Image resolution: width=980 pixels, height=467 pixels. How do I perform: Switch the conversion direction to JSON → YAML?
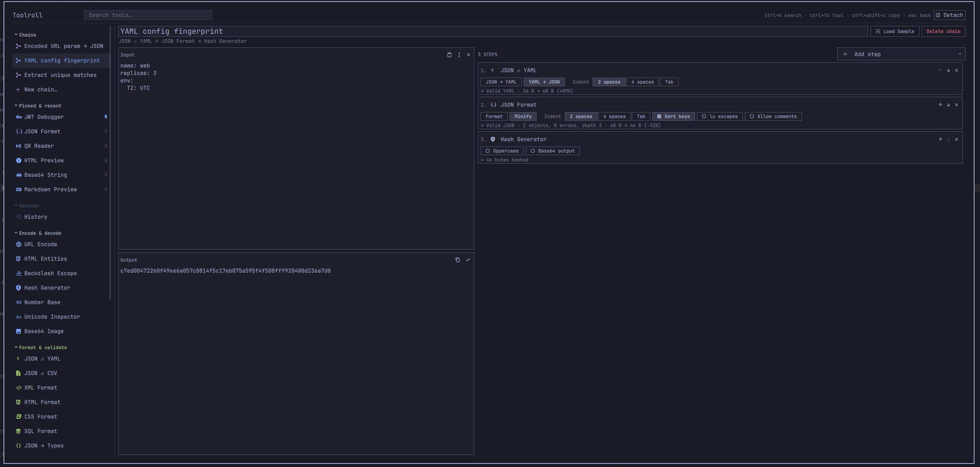pyautogui.click(x=501, y=82)
